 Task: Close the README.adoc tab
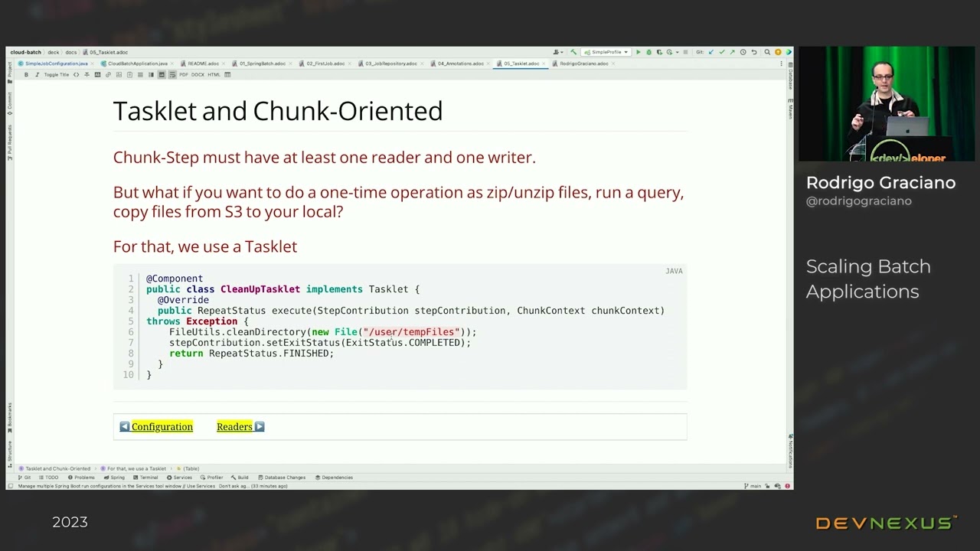click(224, 64)
